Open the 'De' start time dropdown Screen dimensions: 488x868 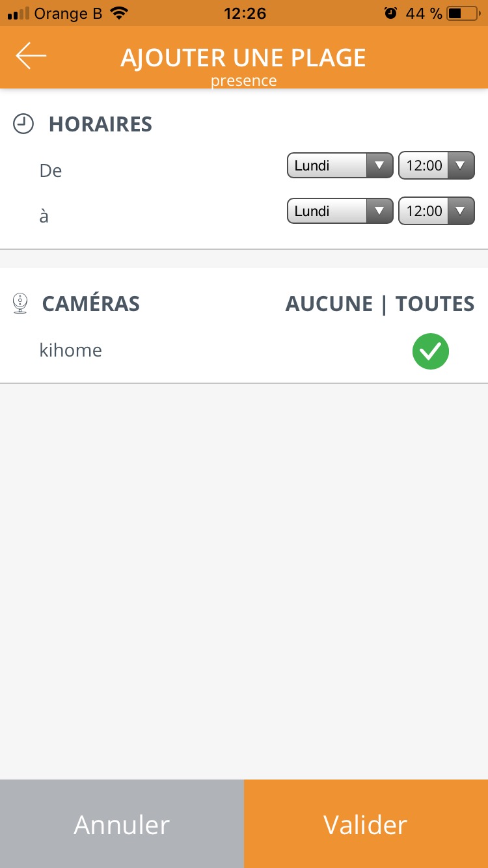tap(436, 165)
